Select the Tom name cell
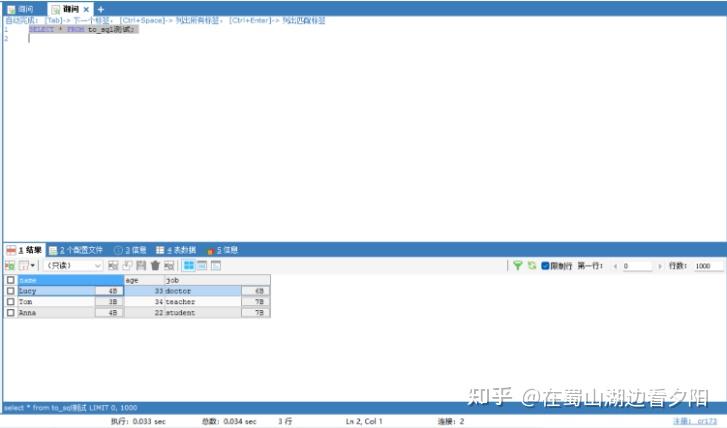Screen dimensions: 727x428 click(x=56, y=302)
